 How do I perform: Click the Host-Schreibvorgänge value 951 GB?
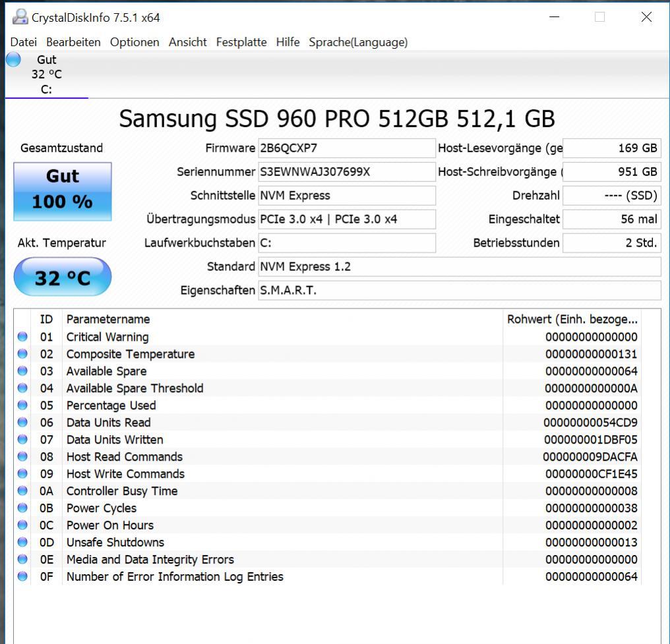(x=612, y=171)
